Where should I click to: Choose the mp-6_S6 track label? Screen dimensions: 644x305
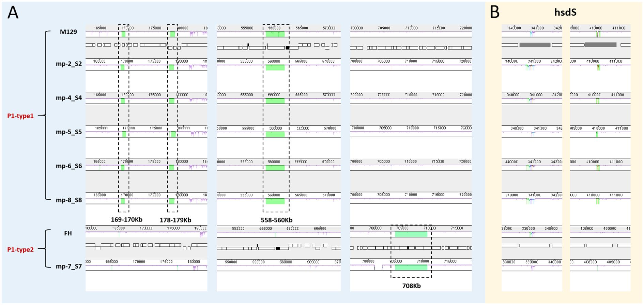(69, 166)
